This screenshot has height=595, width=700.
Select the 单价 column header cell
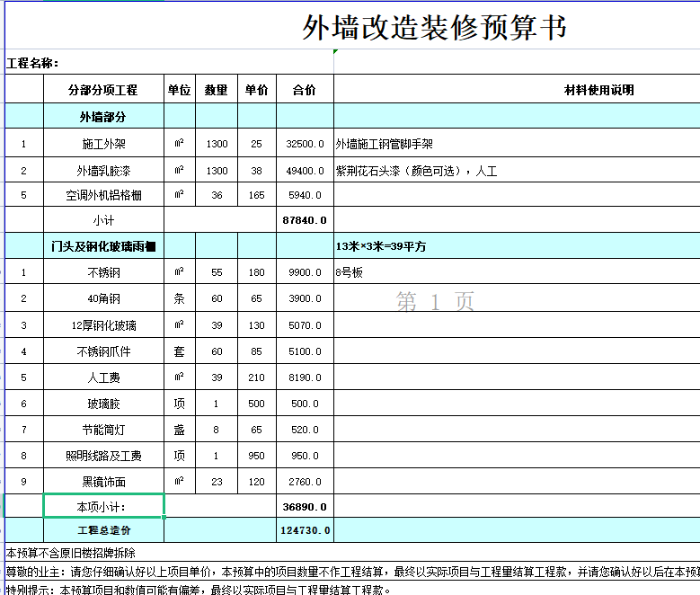257,89
